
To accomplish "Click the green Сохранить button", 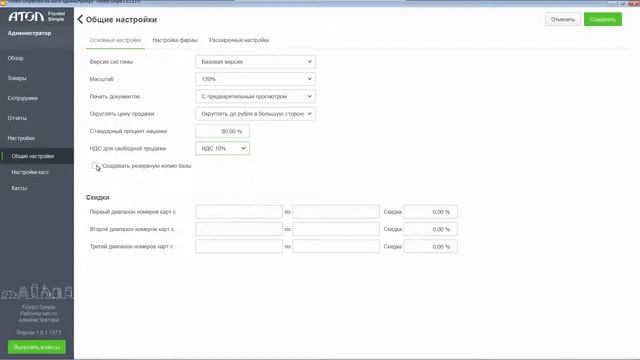I will (602, 19).
